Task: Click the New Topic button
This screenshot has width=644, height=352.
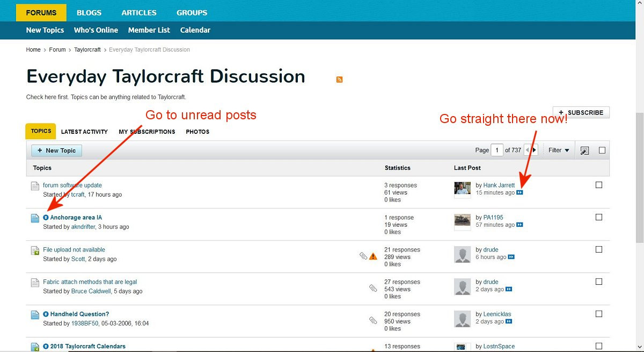Action: coord(56,150)
